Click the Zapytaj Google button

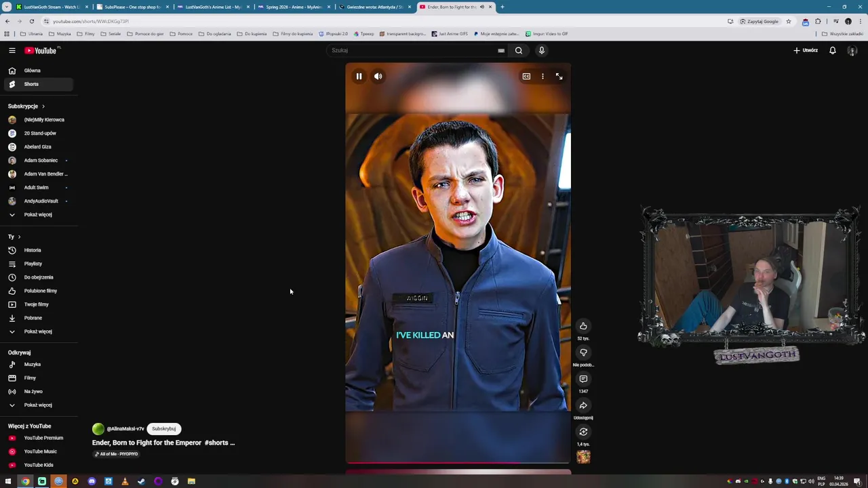[x=759, y=21]
